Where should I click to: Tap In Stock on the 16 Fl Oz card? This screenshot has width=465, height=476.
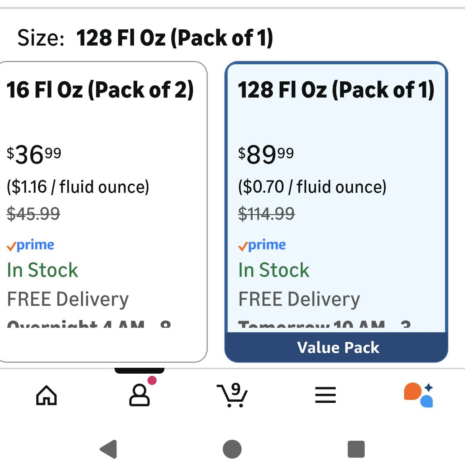coord(42,270)
